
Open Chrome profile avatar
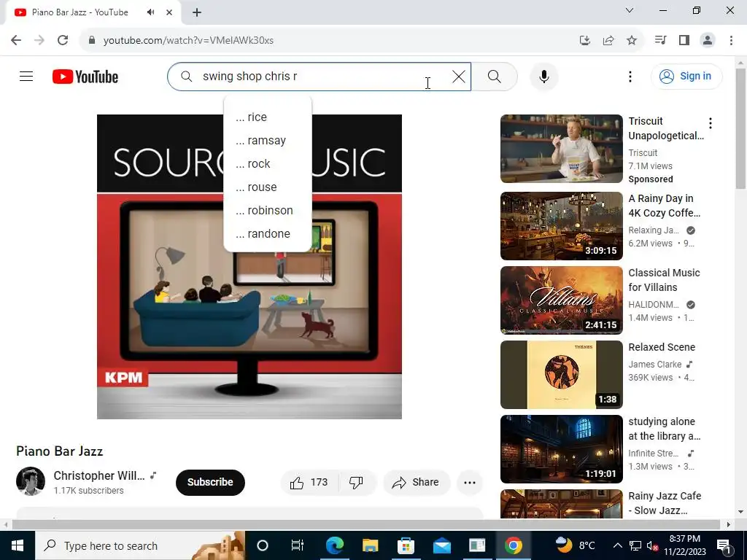[708, 40]
